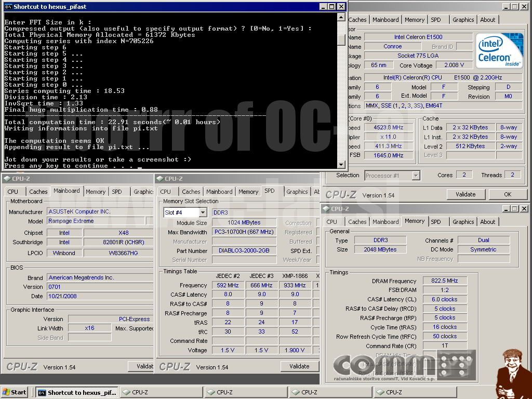Click the PC3-10700H max bandwidth value
Screen dimensions: 532x399
244,232
